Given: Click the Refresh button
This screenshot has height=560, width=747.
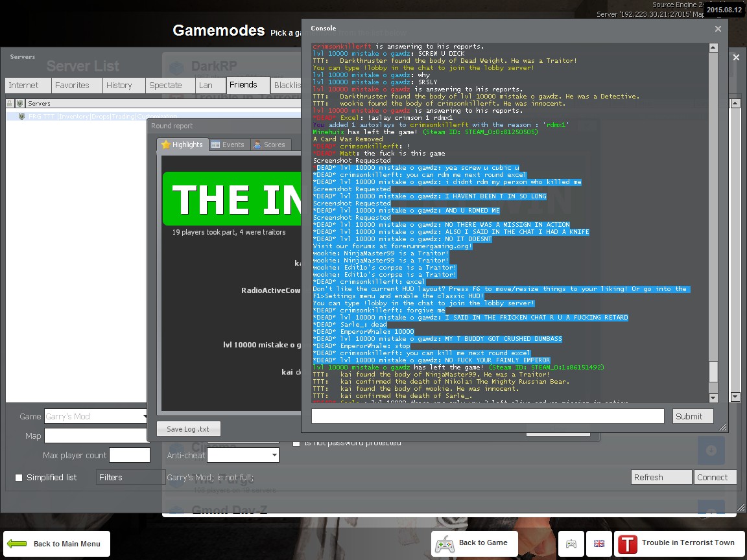Looking at the screenshot, I should pyautogui.click(x=661, y=477).
